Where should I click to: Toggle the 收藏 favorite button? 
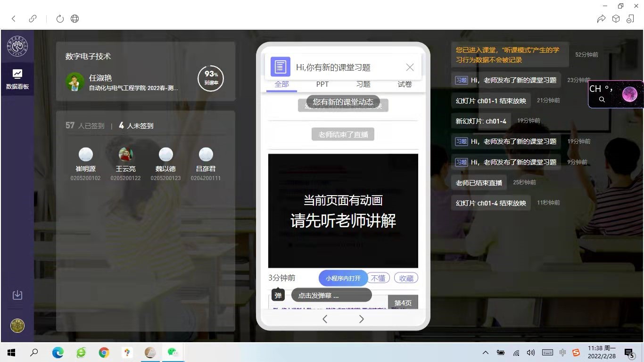(406, 279)
